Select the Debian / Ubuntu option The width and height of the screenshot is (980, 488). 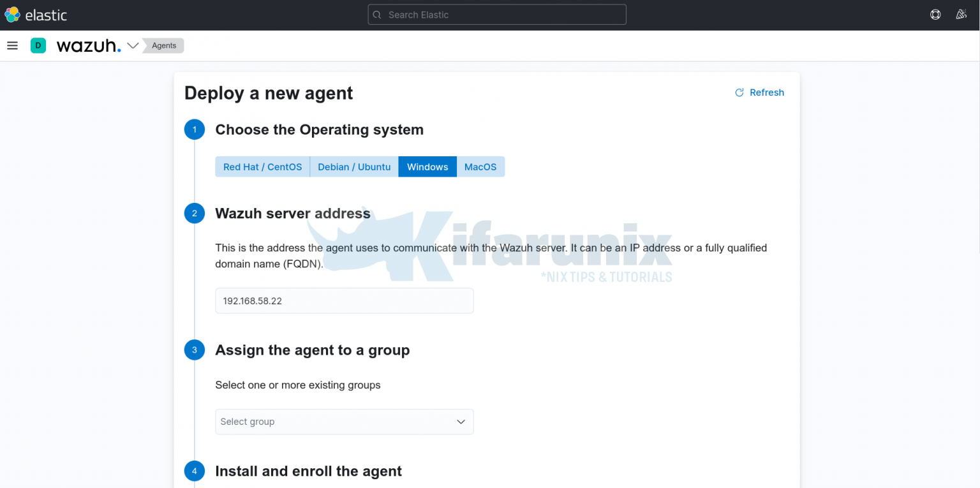click(354, 166)
